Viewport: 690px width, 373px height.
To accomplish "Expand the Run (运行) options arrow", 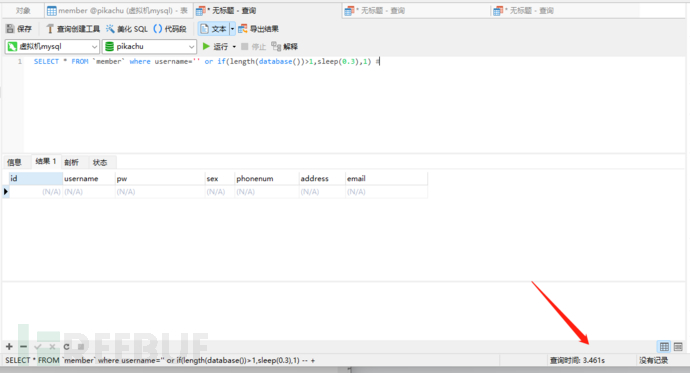I will [234, 47].
